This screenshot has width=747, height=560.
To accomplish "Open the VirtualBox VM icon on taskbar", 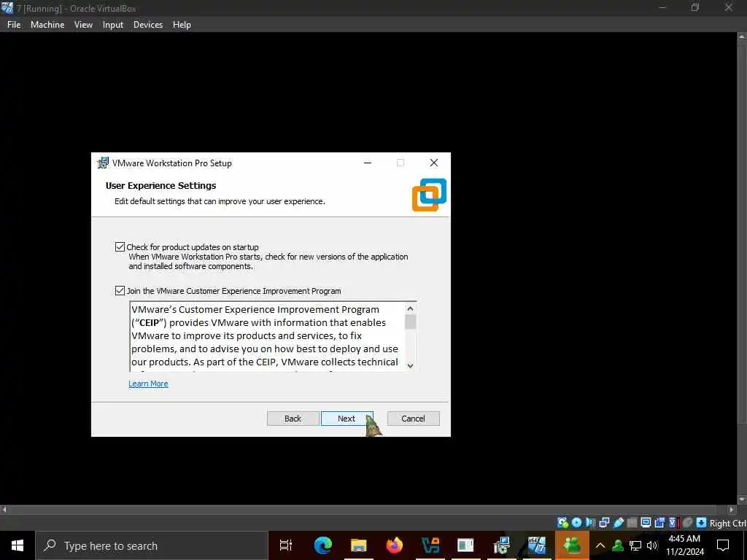I will pos(537,545).
